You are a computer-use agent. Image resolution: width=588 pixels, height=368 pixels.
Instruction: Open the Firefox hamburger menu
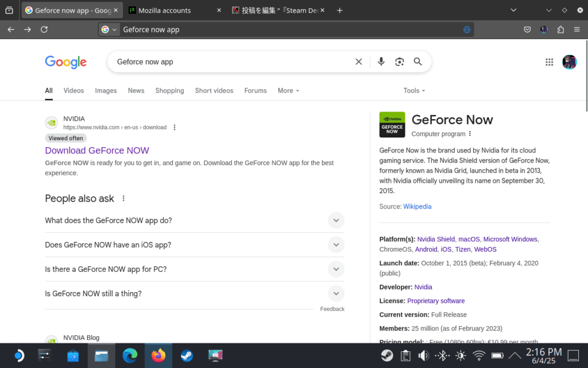(577, 29)
